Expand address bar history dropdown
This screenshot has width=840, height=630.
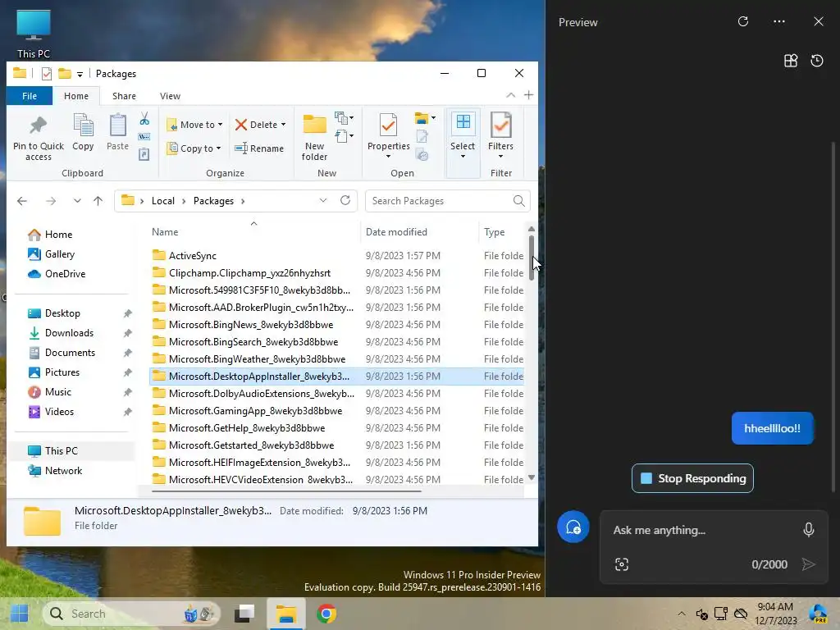[323, 200]
